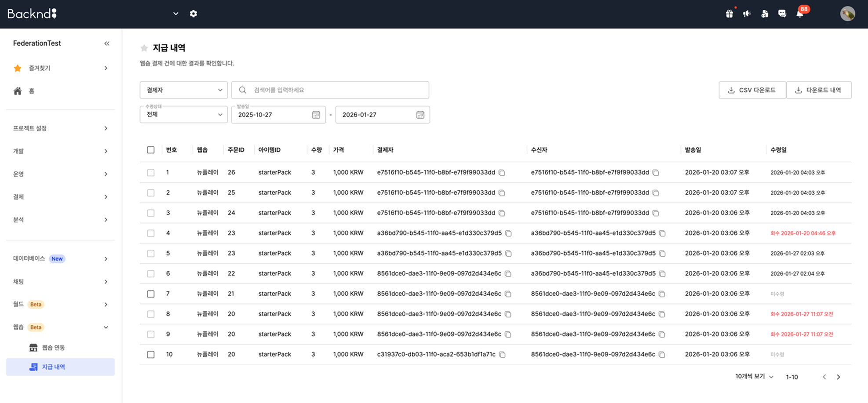The height and width of the screenshot is (403, 868).
Task: Collapse the sidebar using double-chevron icon
Action: [x=107, y=44]
